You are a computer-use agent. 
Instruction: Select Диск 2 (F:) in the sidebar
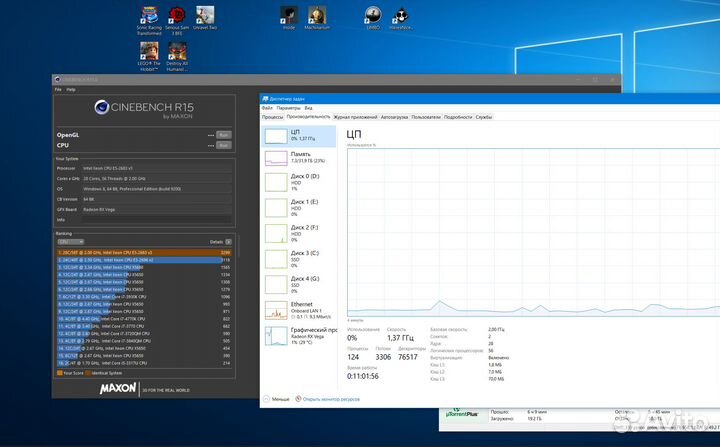coord(299,233)
